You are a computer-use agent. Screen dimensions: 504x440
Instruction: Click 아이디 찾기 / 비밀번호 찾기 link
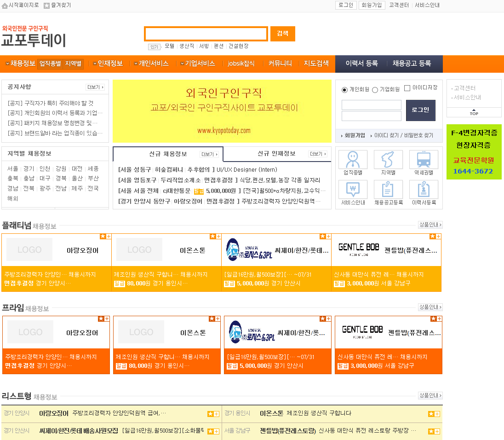(403, 135)
